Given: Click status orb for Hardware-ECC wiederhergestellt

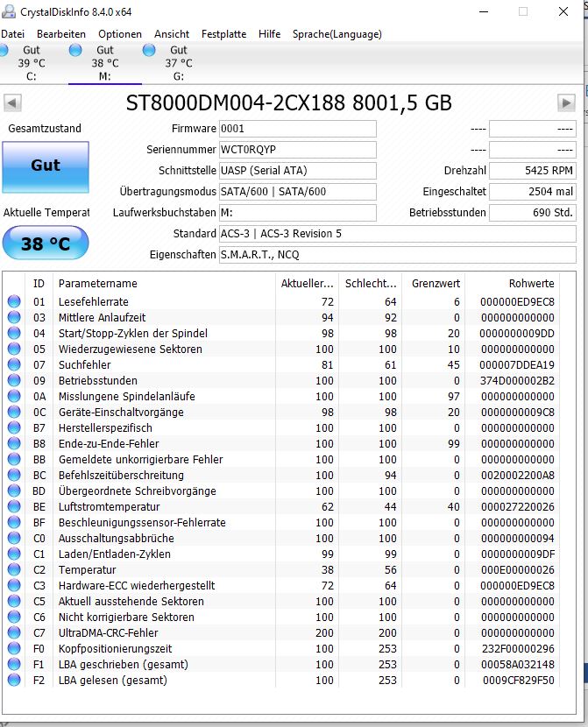Looking at the screenshot, I should coord(14,585).
